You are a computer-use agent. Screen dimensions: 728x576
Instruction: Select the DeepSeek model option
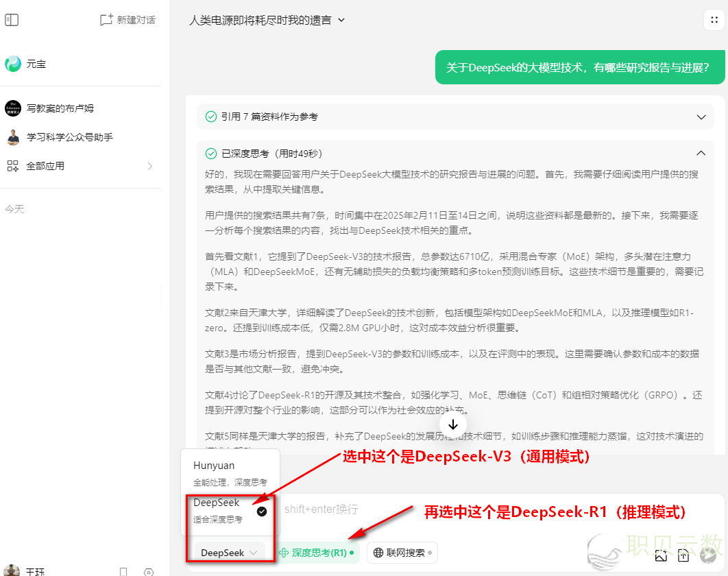click(x=230, y=510)
